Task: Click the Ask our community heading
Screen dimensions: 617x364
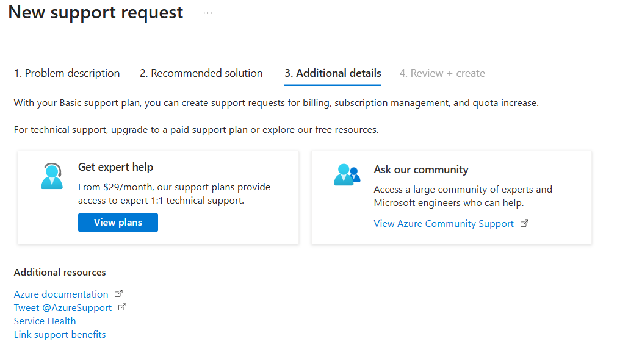Action: (421, 170)
